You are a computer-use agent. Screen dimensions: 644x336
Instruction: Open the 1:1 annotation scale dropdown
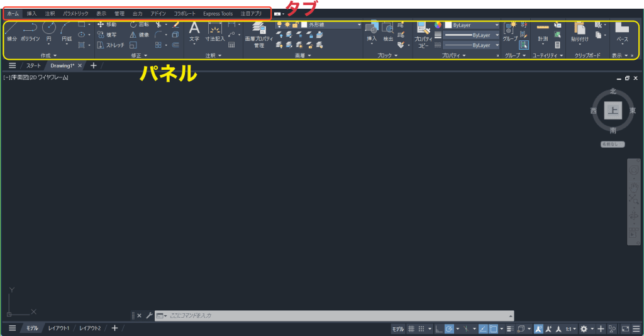[570, 328]
